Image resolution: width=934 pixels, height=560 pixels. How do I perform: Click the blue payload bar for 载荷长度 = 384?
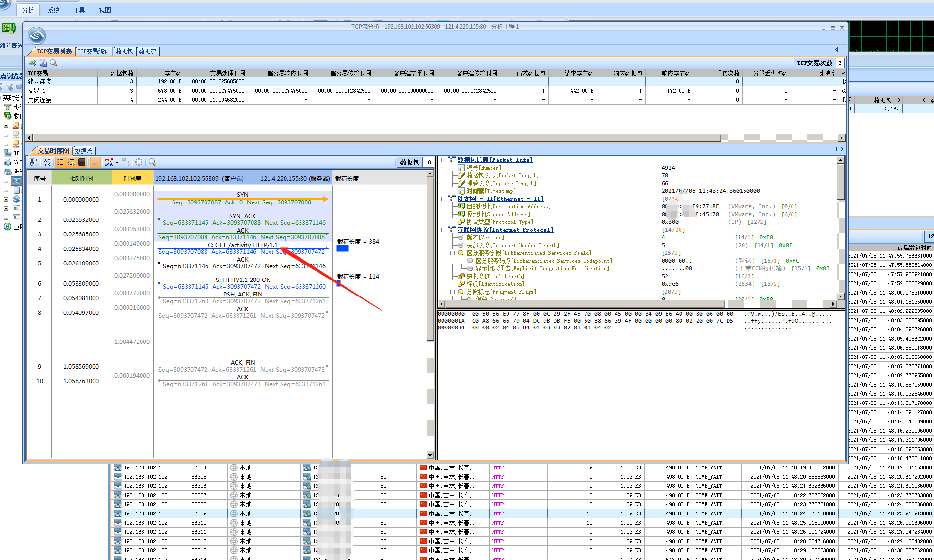343,249
